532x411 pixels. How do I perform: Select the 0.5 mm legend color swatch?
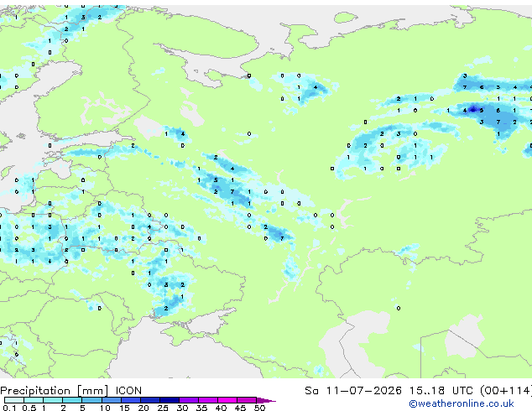pyautogui.click(x=34, y=400)
